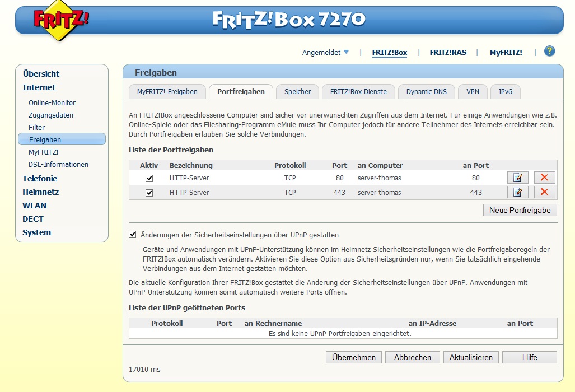
Task: Open the FRITZ!NAS header link
Action: point(448,53)
